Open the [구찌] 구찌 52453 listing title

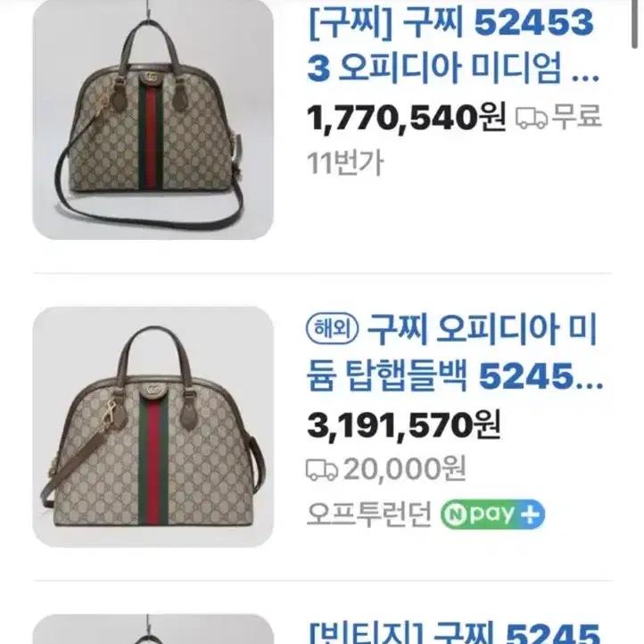(x=453, y=45)
